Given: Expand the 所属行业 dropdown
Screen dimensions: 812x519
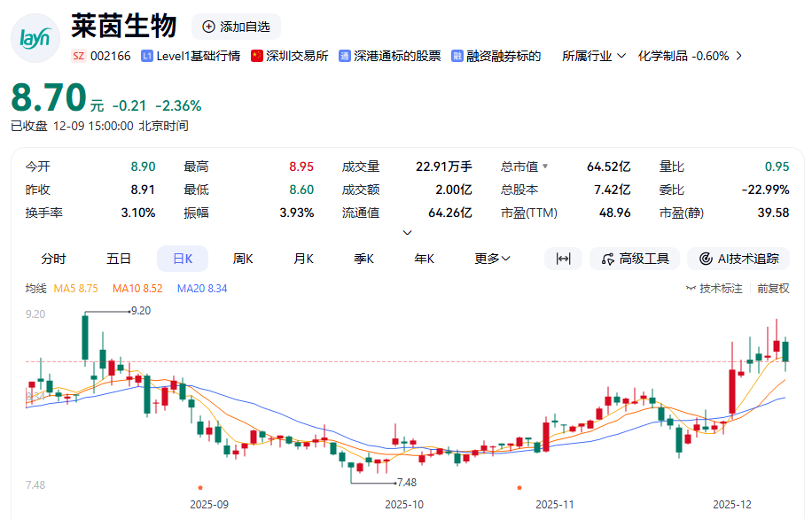Looking at the screenshot, I should coord(594,56).
